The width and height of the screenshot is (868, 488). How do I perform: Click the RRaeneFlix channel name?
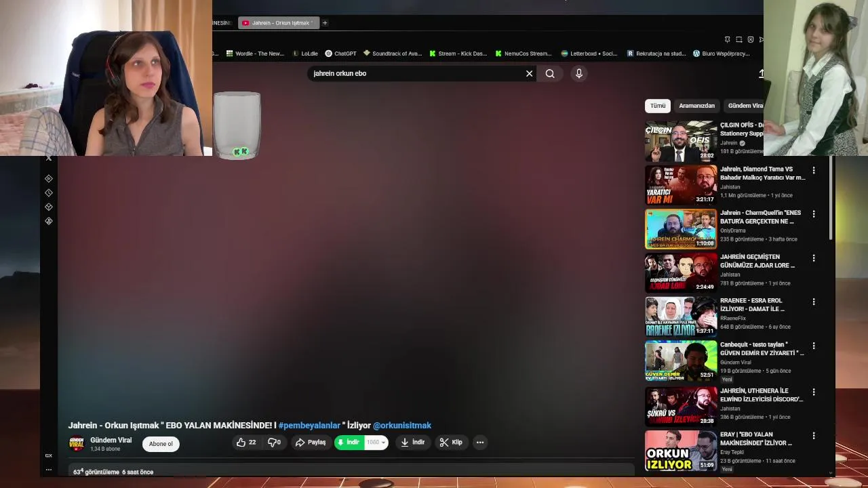coord(733,318)
